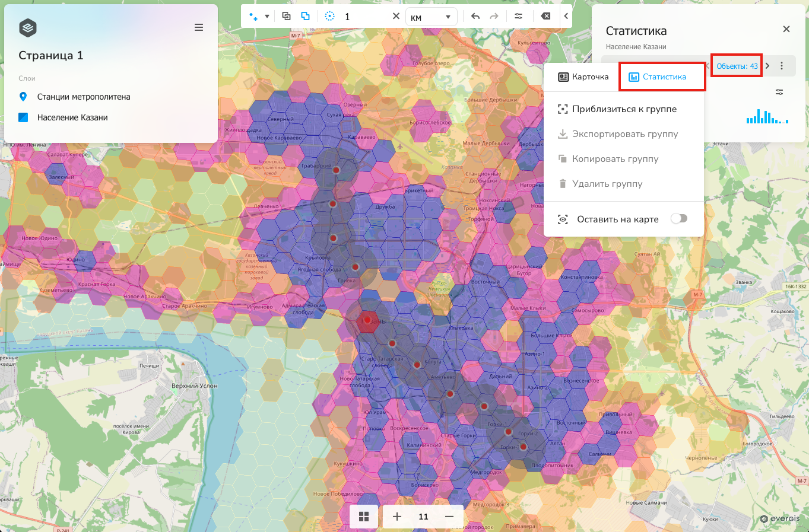The width and height of the screenshot is (809, 532).
Task: Click the dotted-circle buffer radius icon
Action: 330,17
